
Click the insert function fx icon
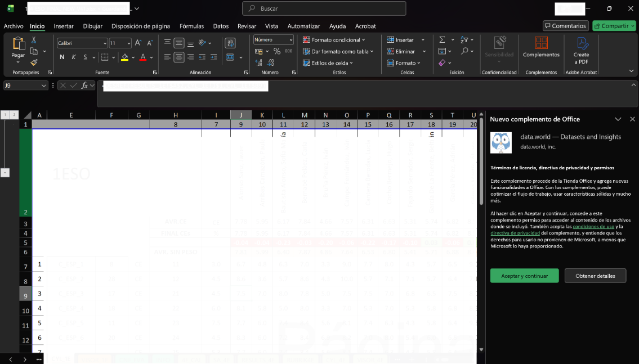pyautogui.click(x=84, y=86)
